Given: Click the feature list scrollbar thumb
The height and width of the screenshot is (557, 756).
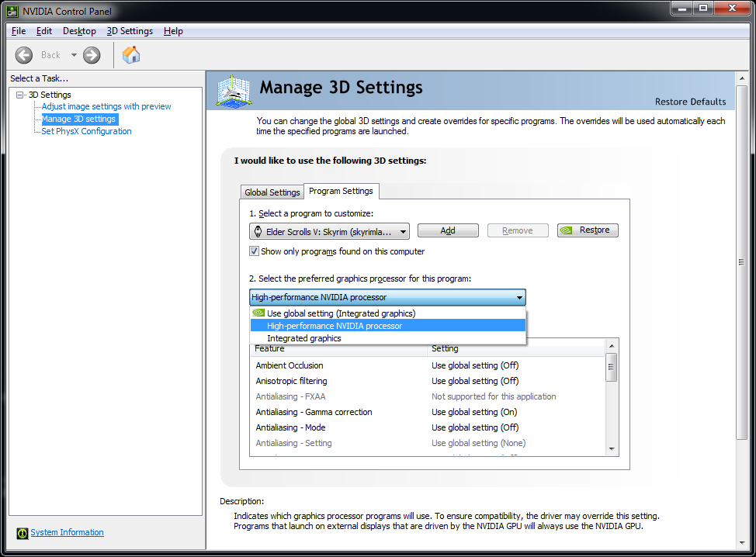Looking at the screenshot, I should (612, 367).
